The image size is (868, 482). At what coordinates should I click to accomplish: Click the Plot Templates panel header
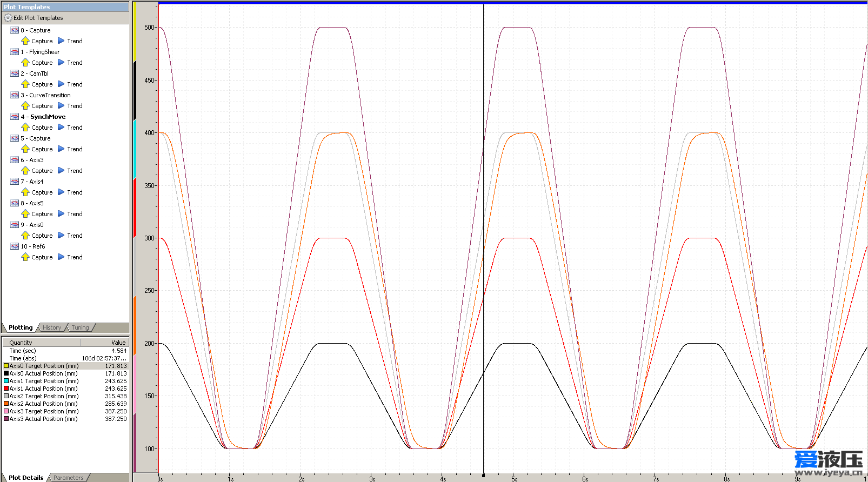(x=65, y=7)
